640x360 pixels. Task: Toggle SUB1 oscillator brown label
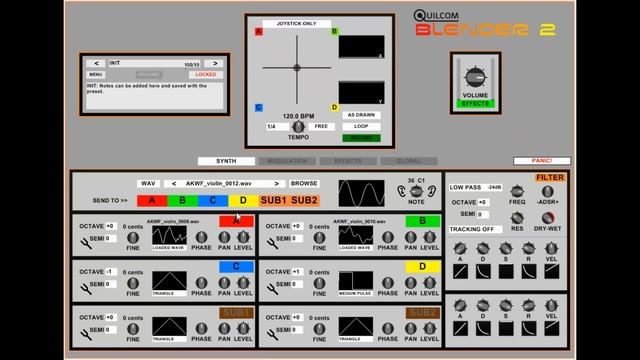click(236, 313)
